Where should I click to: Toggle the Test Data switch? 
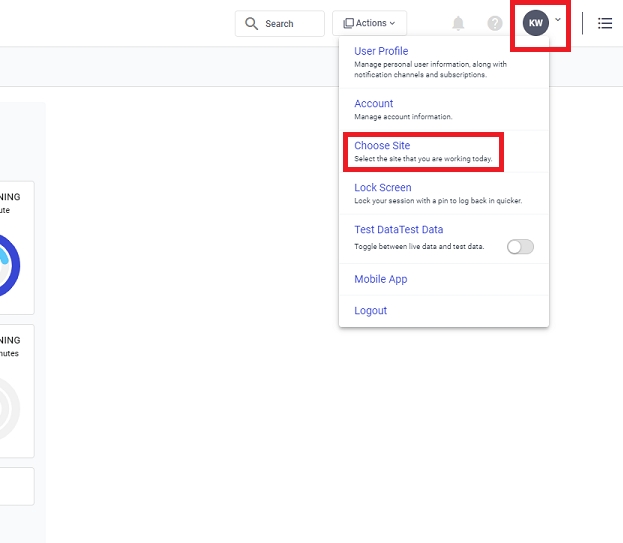pos(520,247)
